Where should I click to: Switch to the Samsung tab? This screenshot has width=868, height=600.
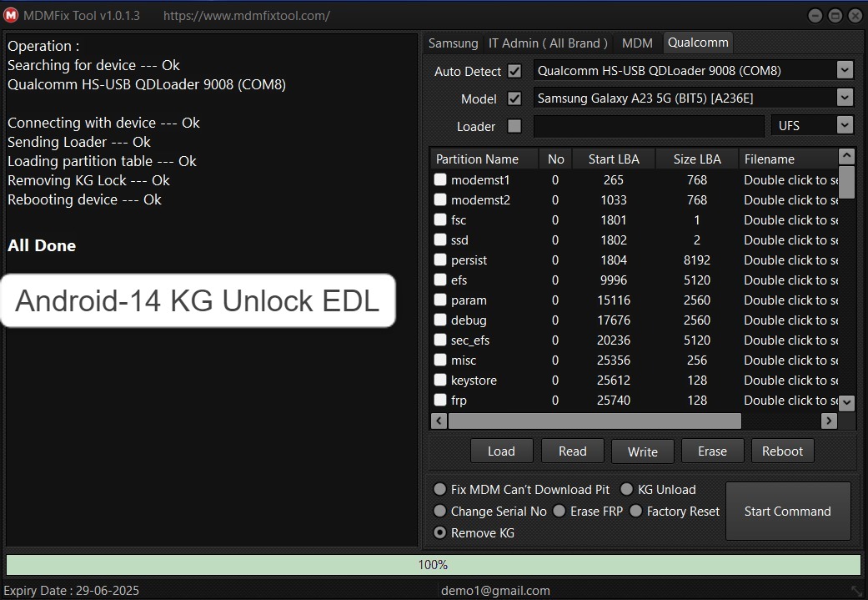click(x=453, y=43)
